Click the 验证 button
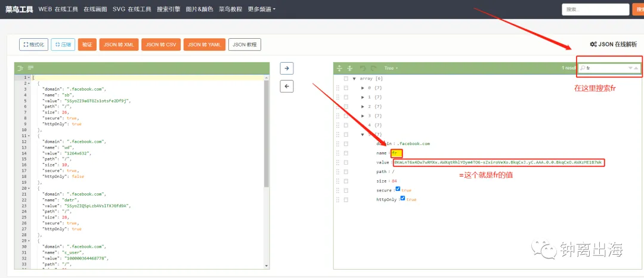This screenshot has width=644, height=278. pos(87,45)
